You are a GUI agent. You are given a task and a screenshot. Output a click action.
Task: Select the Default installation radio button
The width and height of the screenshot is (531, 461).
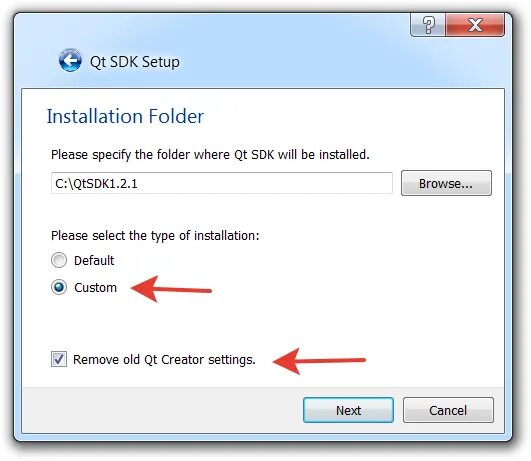pyautogui.click(x=59, y=260)
